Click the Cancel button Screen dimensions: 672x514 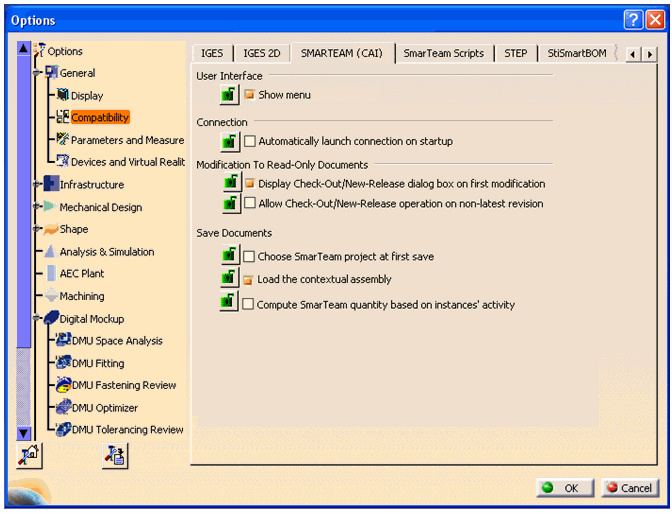[629, 488]
